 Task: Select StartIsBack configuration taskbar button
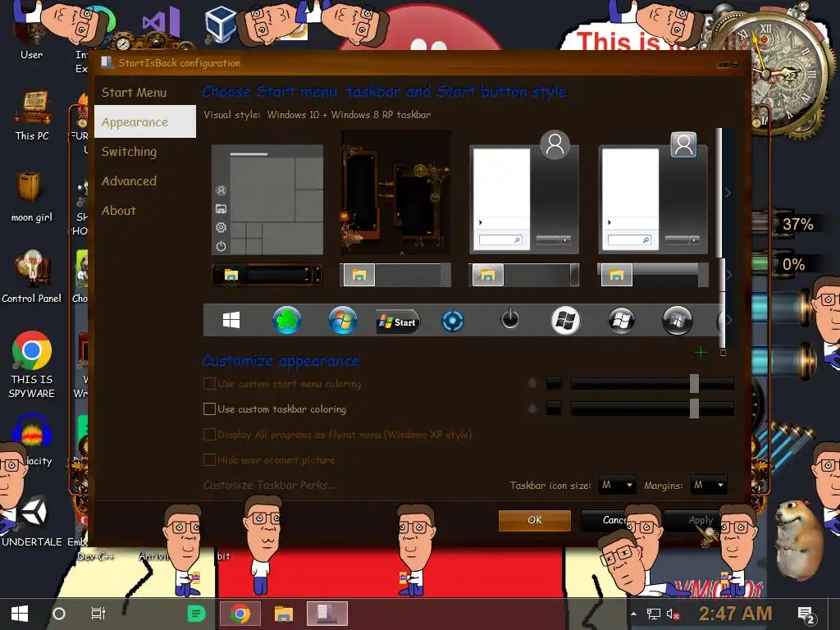[x=327, y=614]
